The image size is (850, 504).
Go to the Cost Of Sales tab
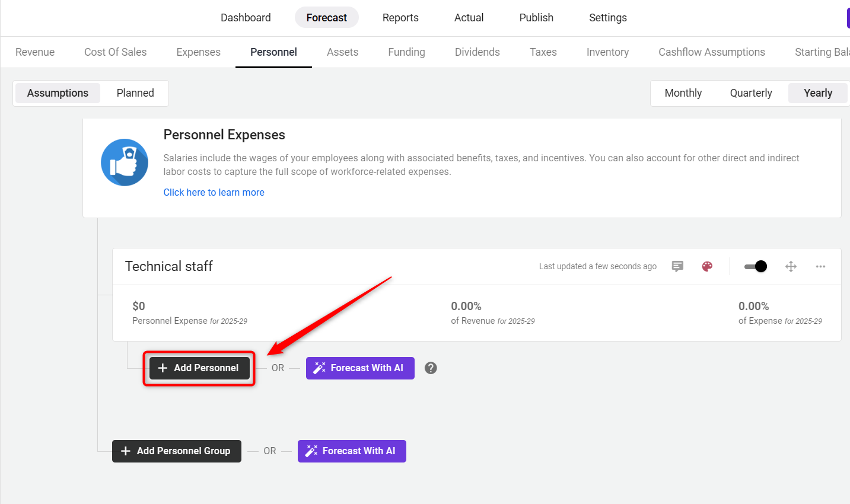pos(116,52)
